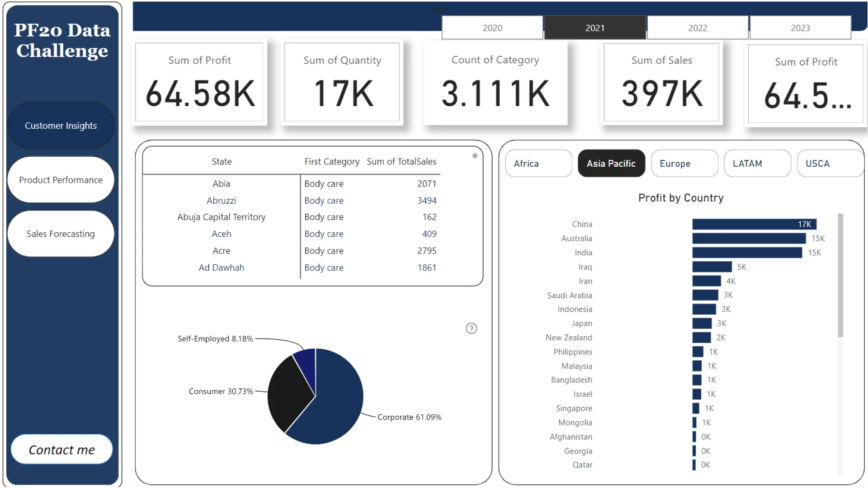Click the Iran profit bar
The width and height of the screenshot is (868, 488).
707,281
